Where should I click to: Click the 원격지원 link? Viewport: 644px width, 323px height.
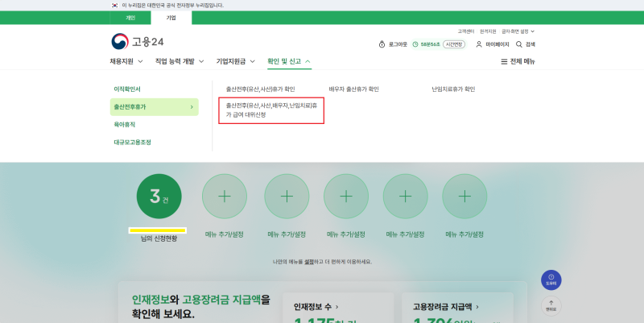(x=488, y=31)
